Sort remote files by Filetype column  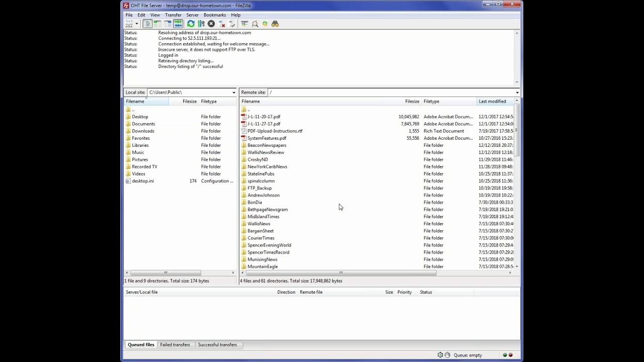449,102
